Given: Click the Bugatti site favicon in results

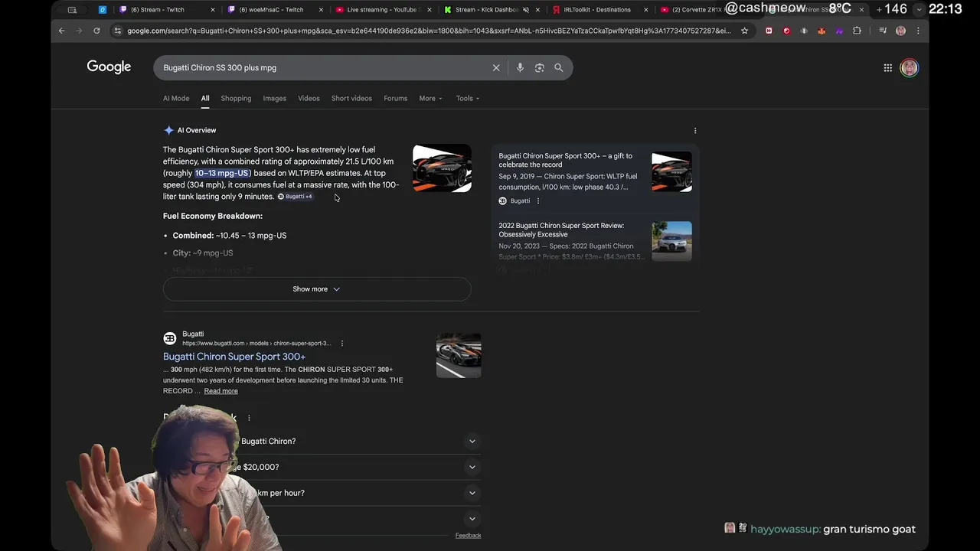Looking at the screenshot, I should [x=170, y=338].
